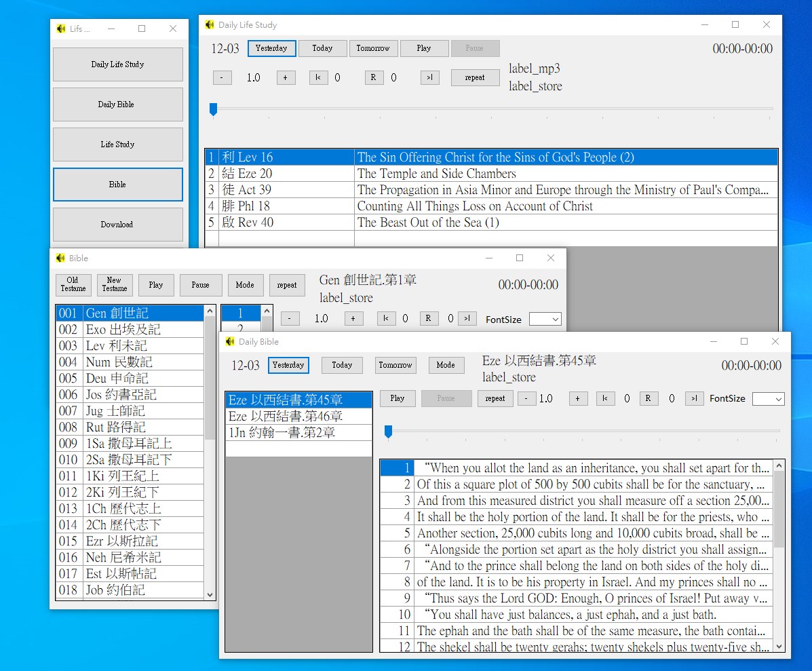Select Yesterday in Daily Life Study window
The width and height of the screenshot is (812, 671).
tap(271, 48)
